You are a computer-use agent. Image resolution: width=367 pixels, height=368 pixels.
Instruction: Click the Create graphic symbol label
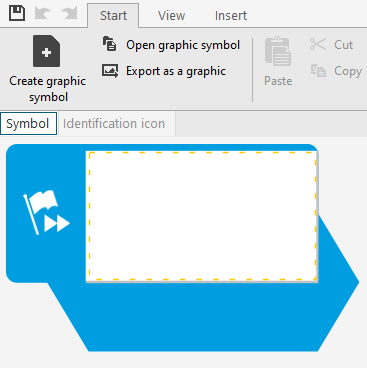pos(48,89)
